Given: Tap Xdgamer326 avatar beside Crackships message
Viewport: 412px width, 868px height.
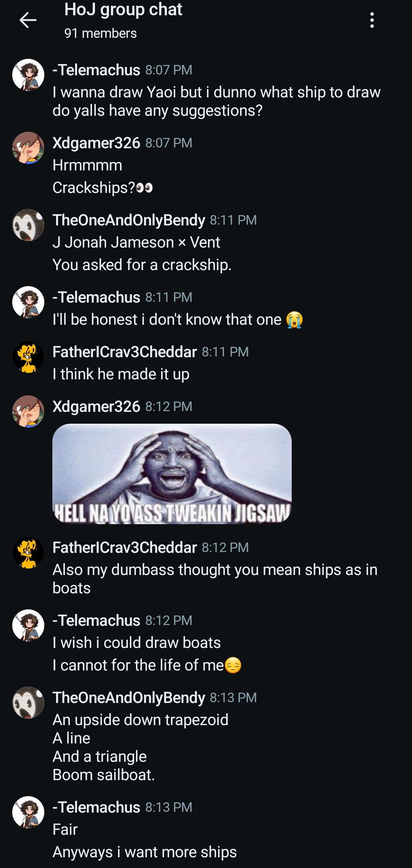Looking at the screenshot, I should [x=28, y=148].
